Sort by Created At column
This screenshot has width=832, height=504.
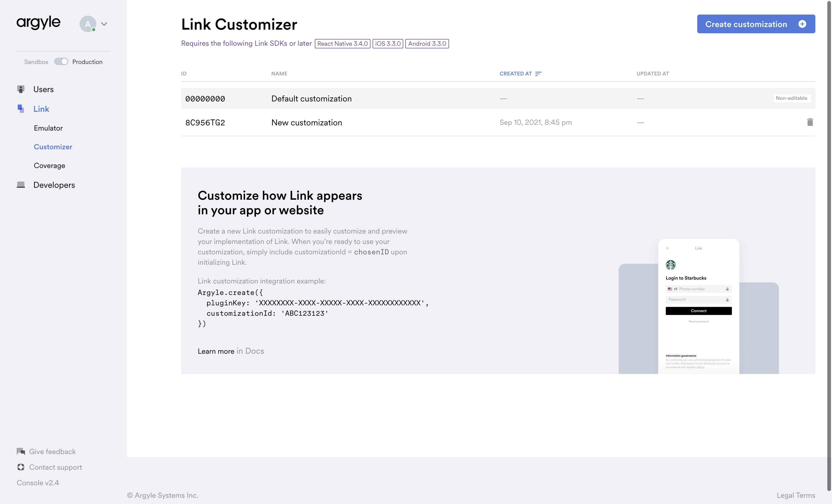[516, 74]
